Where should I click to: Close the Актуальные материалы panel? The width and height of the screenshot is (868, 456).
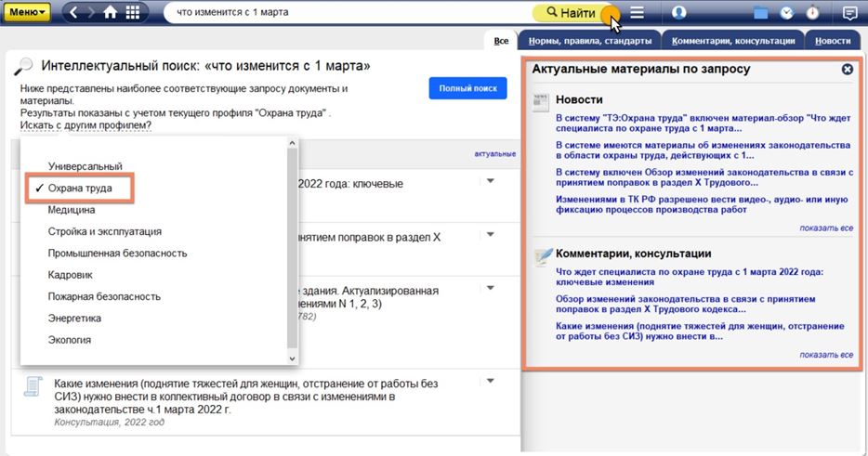(848, 69)
